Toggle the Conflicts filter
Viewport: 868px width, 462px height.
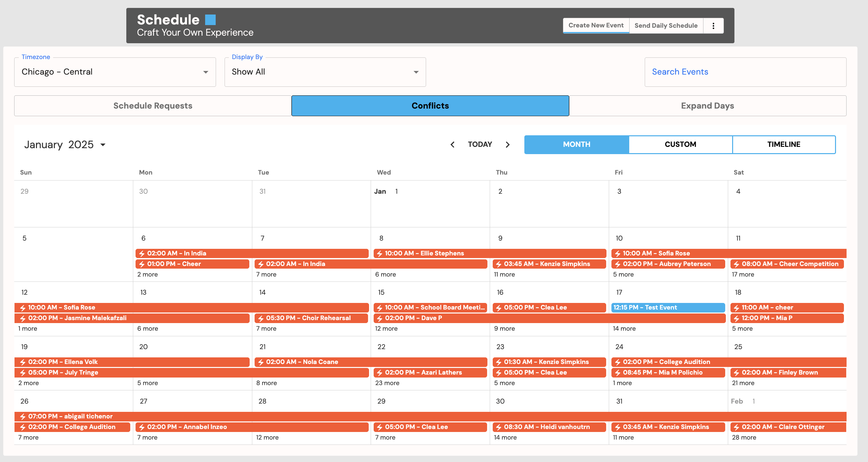coord(430,106)
